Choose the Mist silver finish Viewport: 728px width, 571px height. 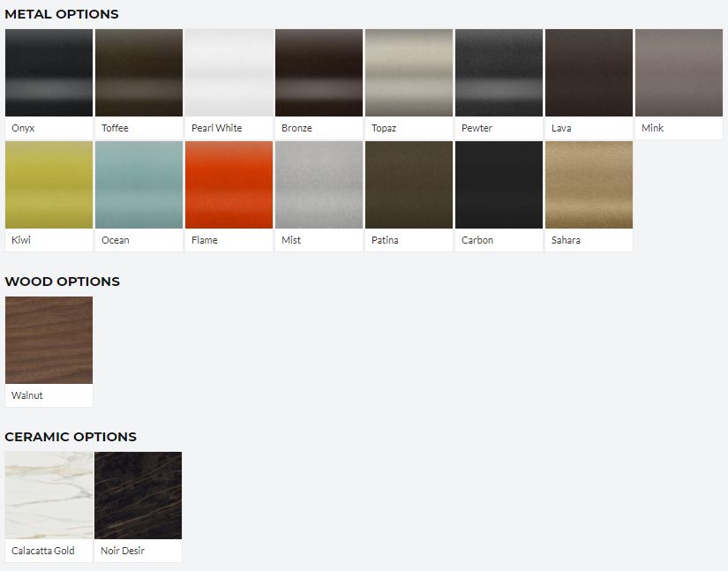(319, 184)
